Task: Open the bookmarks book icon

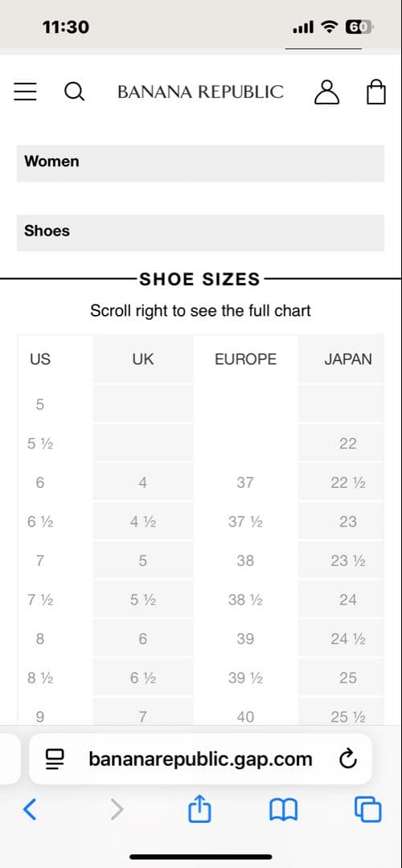Action: (x=284, y=810)
